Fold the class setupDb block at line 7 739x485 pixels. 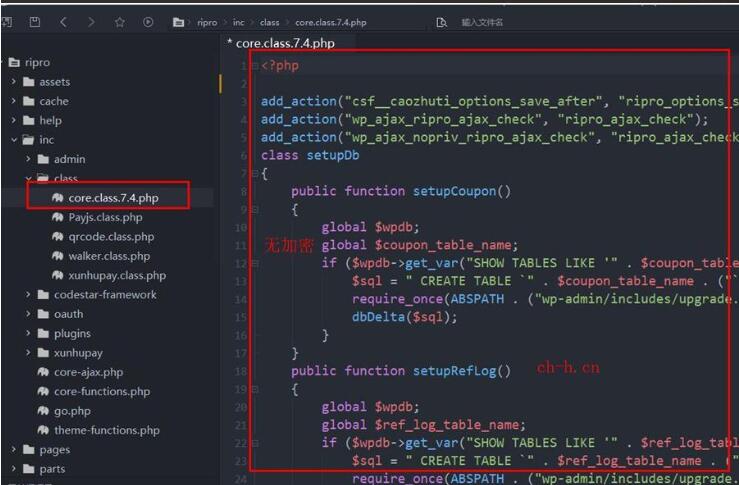(x=254, y=174)
